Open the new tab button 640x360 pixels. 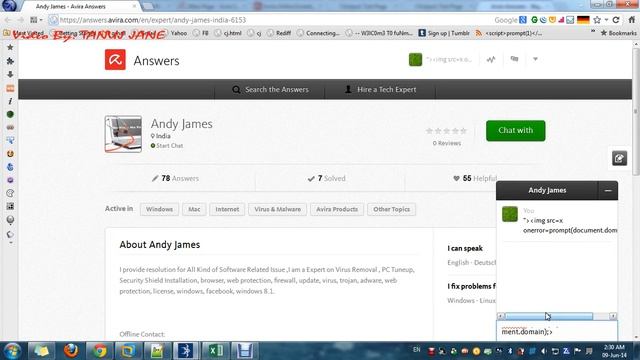click(x=148, y=6)
